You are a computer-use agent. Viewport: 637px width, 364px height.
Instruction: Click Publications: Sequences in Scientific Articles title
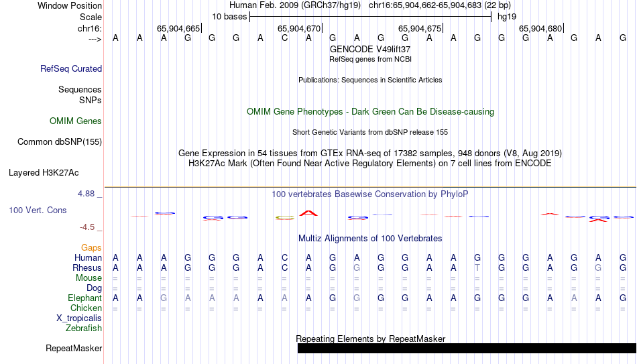point(370,80)
